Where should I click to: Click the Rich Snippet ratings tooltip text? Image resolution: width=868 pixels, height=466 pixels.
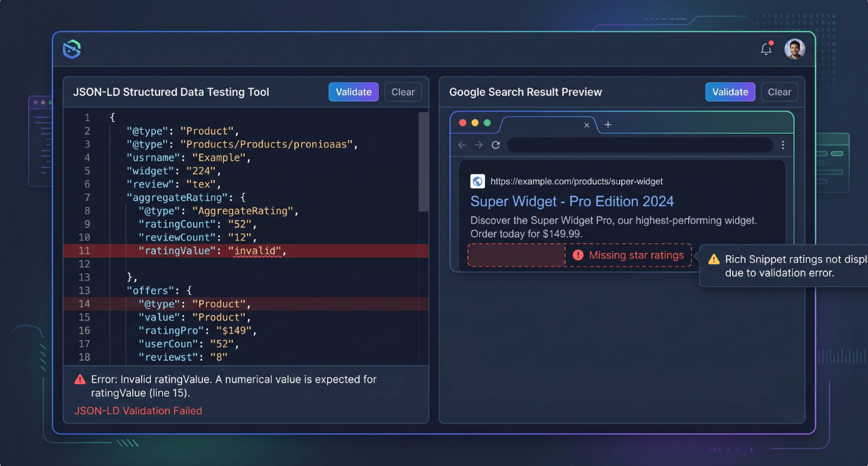click(796, 266)
